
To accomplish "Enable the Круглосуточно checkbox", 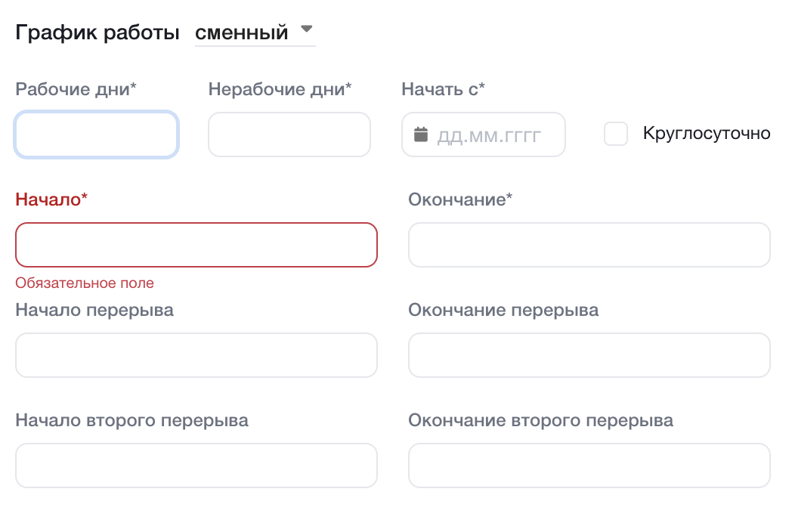I will [x=616, y=135].
